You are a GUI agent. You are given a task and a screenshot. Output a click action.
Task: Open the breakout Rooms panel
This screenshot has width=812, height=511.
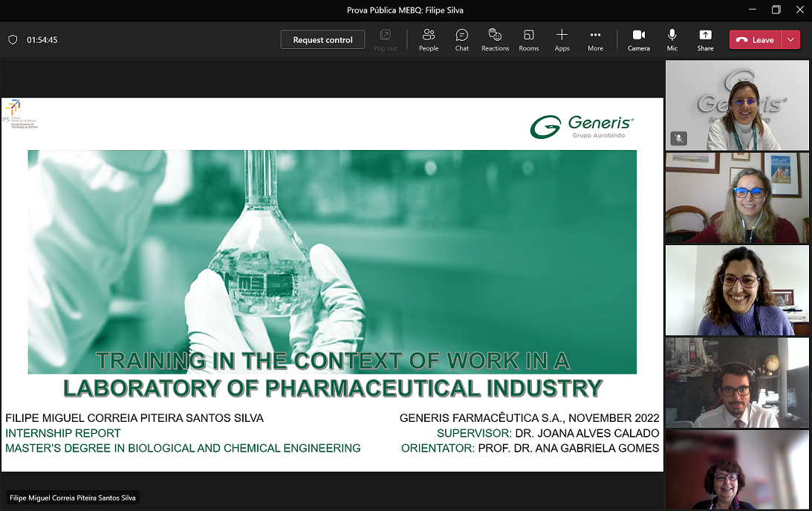[529, 39]
